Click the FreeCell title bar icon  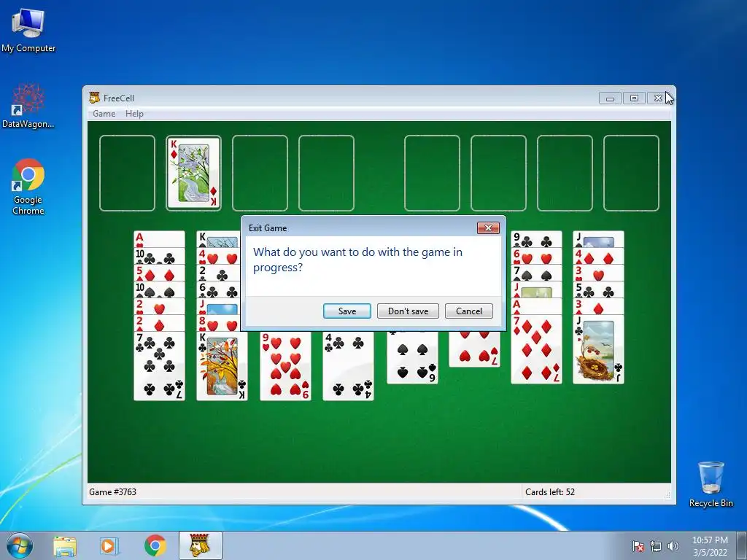[95, 98]
